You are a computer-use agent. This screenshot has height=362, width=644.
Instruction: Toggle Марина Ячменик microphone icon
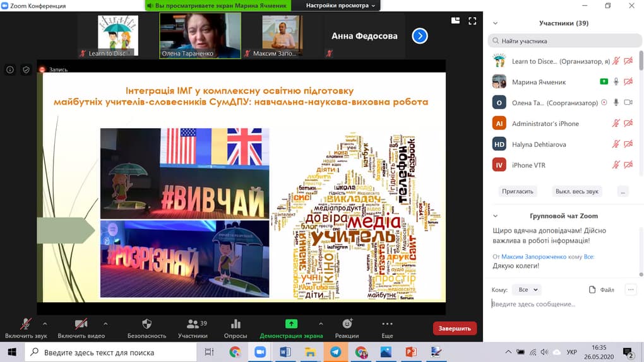[616, 82]
